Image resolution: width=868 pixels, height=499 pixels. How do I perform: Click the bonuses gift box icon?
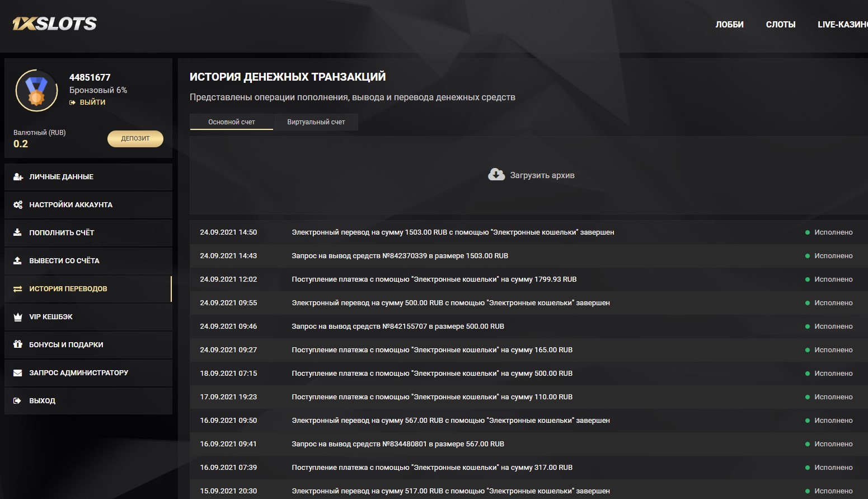18,344
